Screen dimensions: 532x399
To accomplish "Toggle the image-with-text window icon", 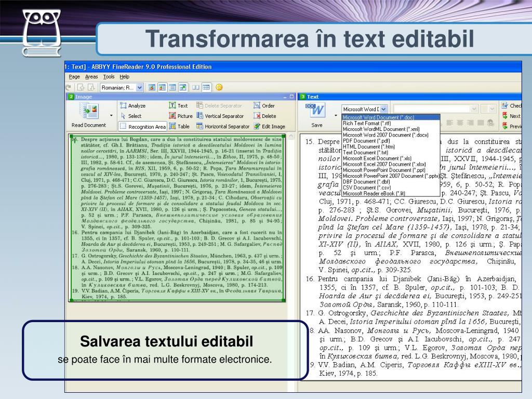I will 162,87.
